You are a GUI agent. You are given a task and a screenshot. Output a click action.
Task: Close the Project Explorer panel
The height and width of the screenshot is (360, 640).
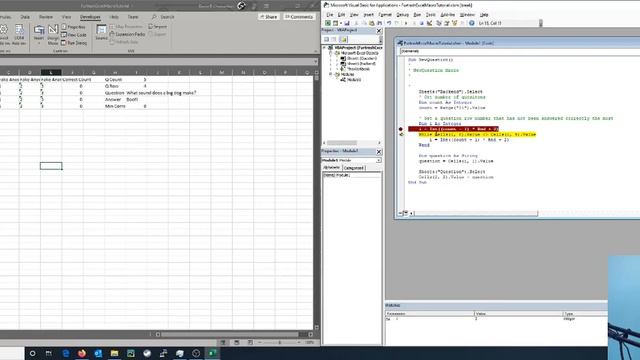pyautogui.click(x=378, y=31)
